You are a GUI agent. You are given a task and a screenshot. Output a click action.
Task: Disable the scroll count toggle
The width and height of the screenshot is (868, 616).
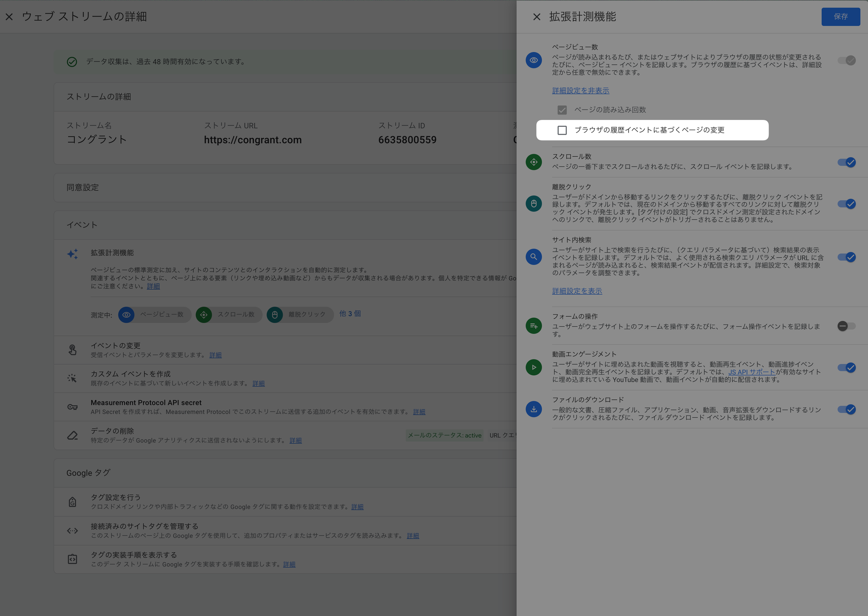(846, 162)
